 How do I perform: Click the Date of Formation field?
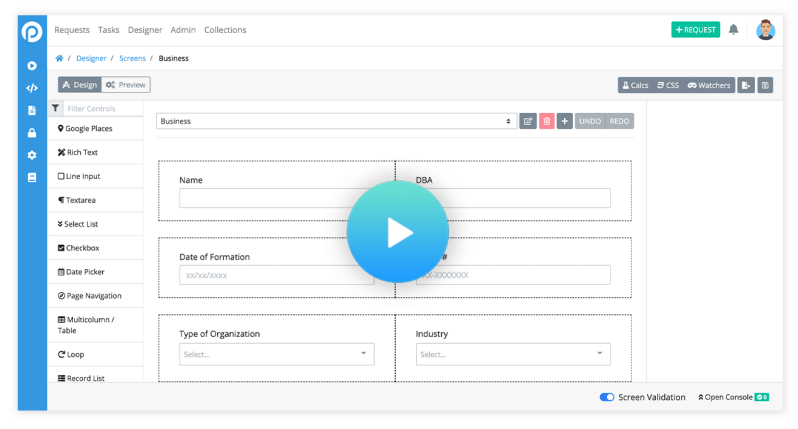click(x=276, y=275)
